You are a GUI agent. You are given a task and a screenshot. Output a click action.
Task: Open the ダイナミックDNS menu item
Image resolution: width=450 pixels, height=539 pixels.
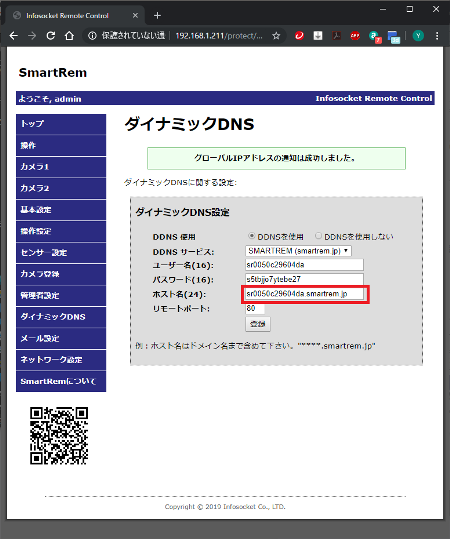[x=61, y=317]
